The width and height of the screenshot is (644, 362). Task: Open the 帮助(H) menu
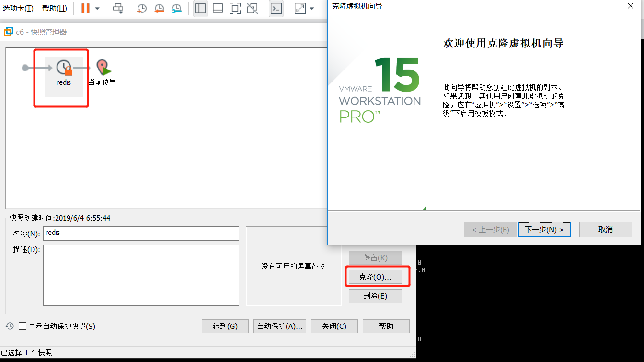point(54,8)
